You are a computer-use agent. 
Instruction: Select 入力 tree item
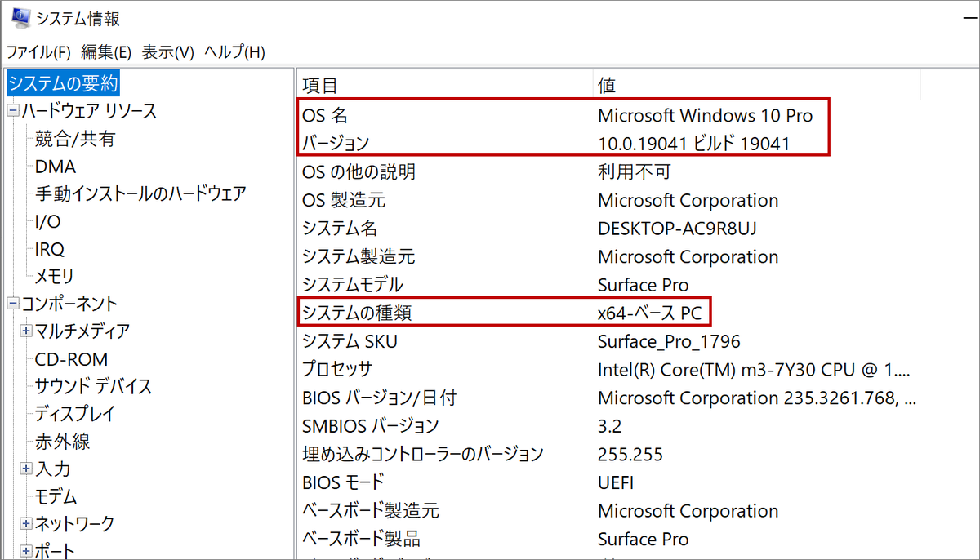53,469
